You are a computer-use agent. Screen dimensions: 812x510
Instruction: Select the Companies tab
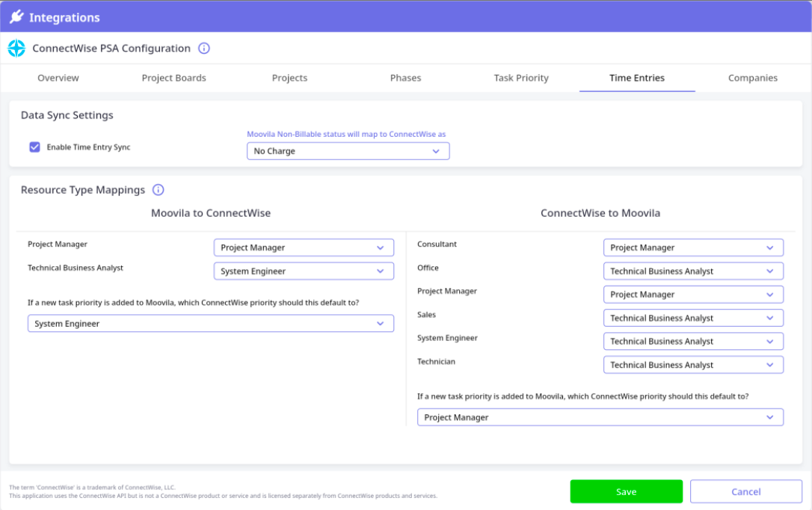753,78
